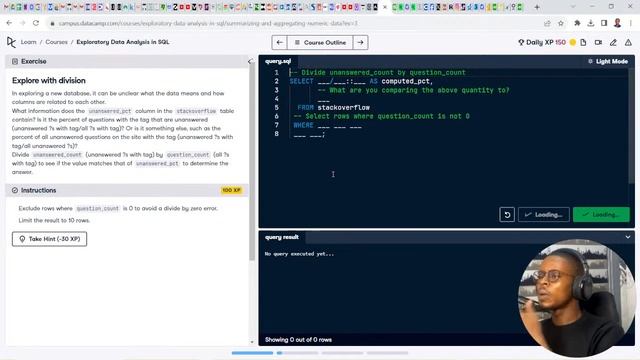
Task: Click the exercise progress bar at bottom
Action: [320, 353]
